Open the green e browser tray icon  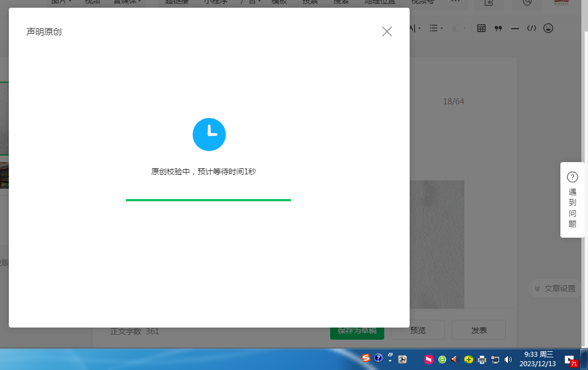[x=442, y=360]
